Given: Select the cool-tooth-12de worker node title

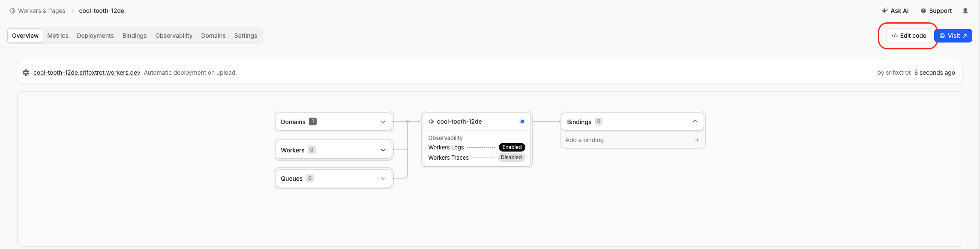Looking at the screenshot, I should [x=459, y=121].
